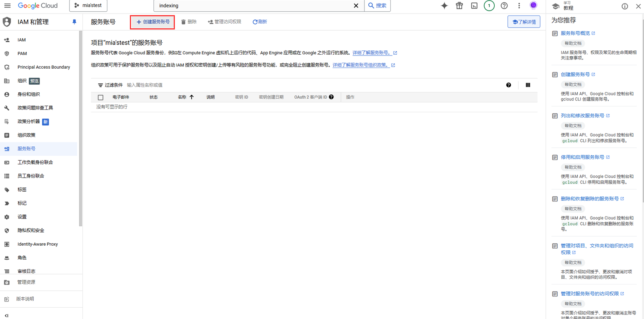Open 工作负载身份联合 sidebar item
644x319 pixels.
[x=39, y=162]
